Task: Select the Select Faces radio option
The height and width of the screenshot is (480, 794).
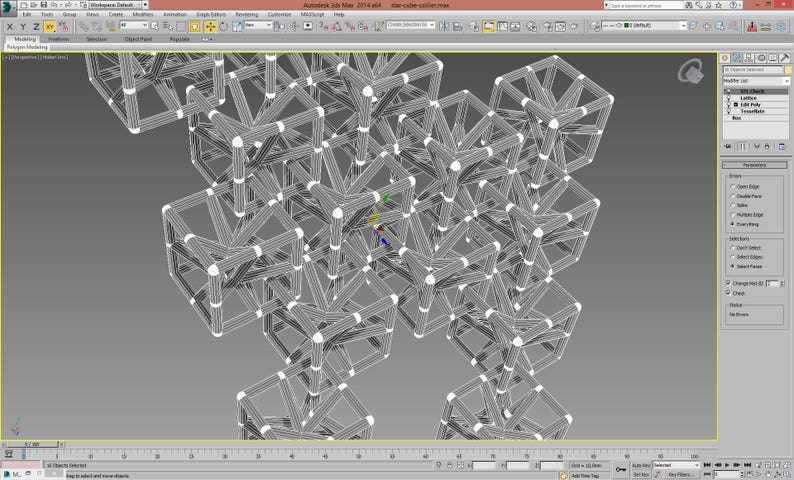Action: [732, 266]
